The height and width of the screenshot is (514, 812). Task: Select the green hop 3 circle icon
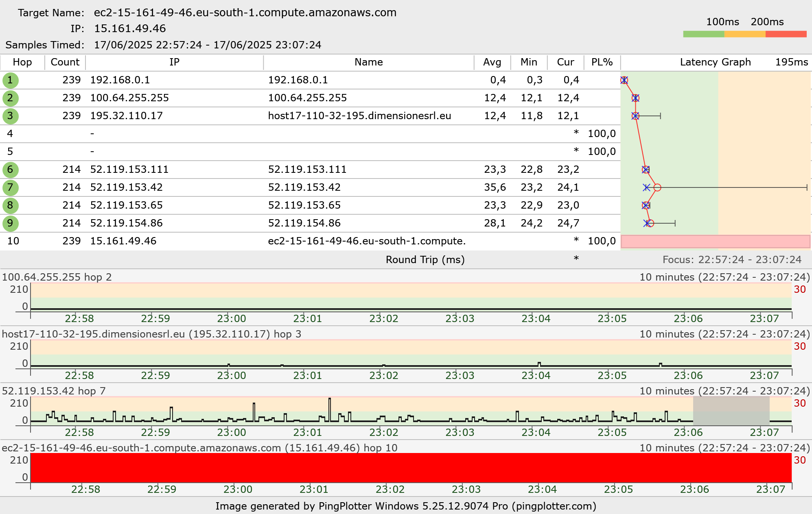click(x=10, y=116)
